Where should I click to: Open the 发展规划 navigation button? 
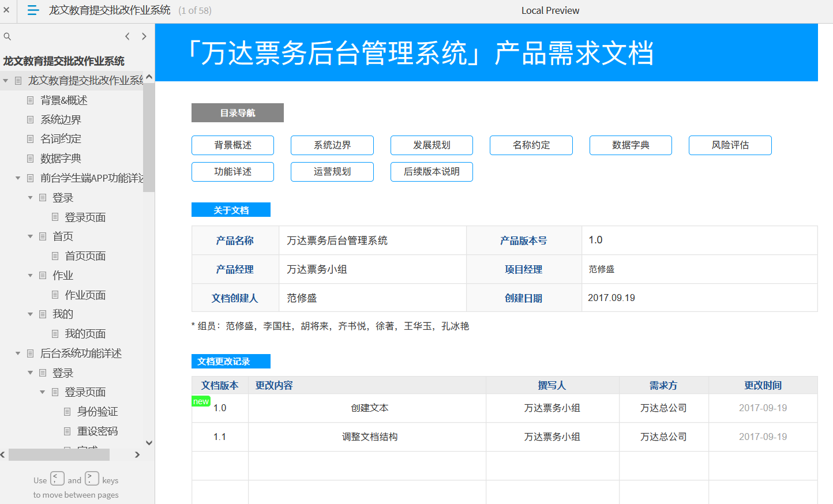(x=431, y=145)
